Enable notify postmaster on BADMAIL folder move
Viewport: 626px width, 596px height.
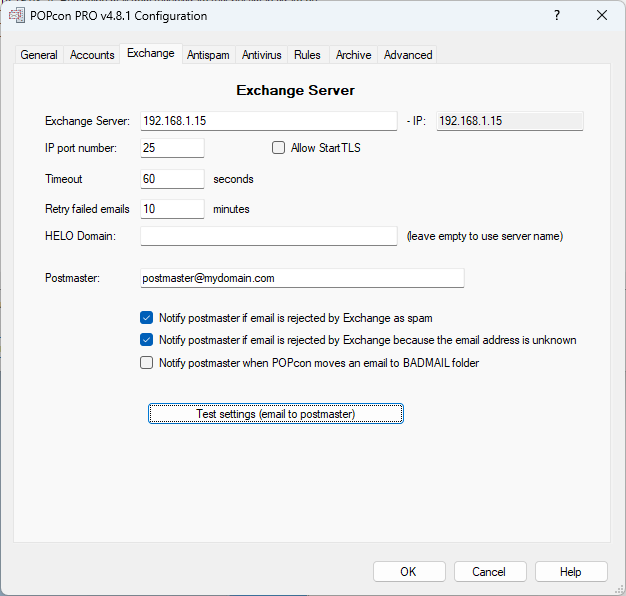tap(147, 363)
